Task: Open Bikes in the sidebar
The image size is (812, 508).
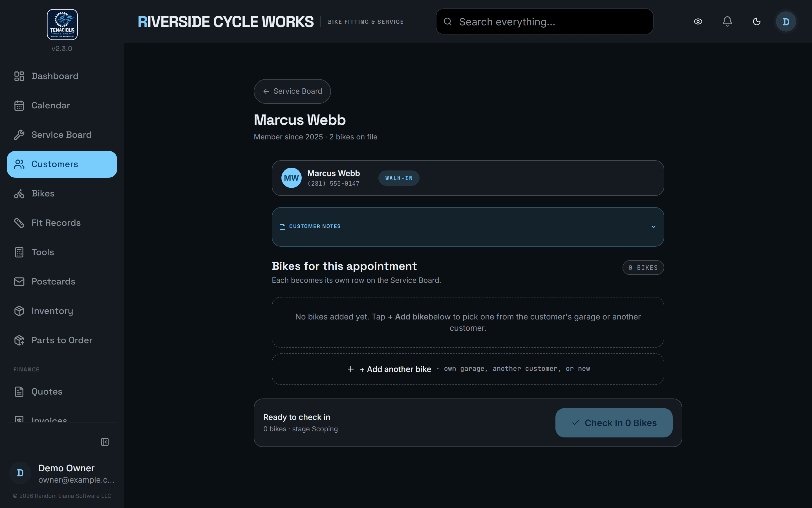Action: click(x=62, y=194)
